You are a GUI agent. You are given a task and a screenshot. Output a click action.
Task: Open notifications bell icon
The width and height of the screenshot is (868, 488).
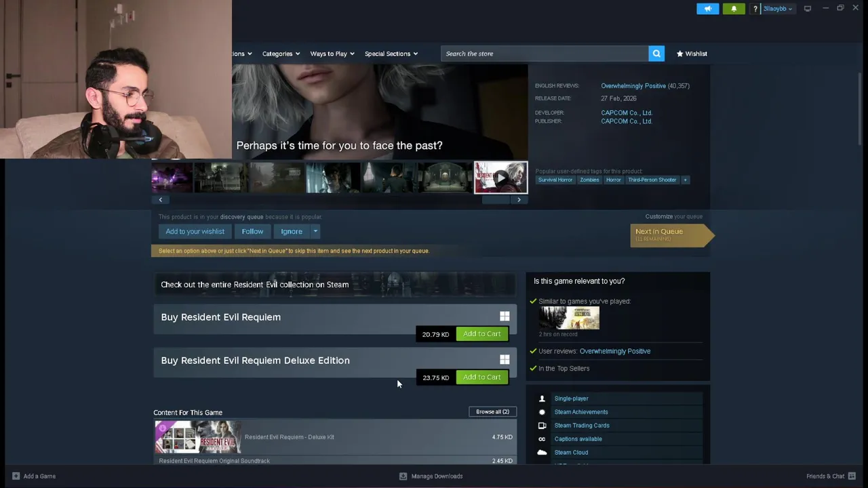click(734, 9)
